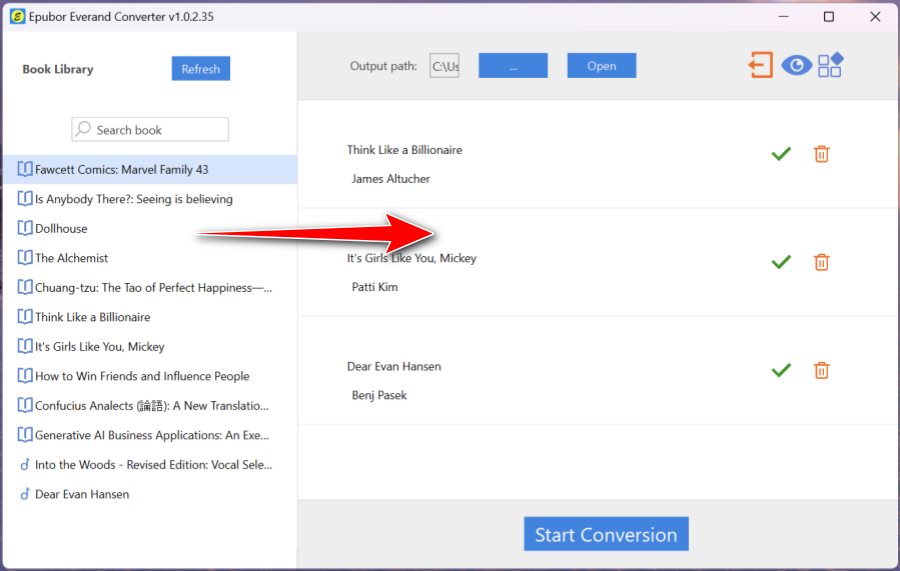Delete Dear Evan Hansen with trash icon
This screenshot has width=900, height=571.
(821, 371)
